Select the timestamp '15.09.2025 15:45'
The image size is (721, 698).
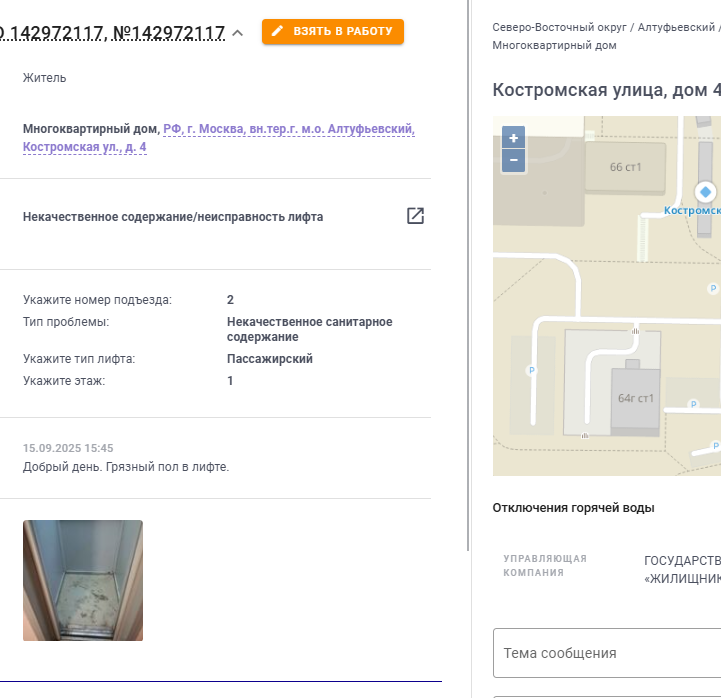point(68,448)
